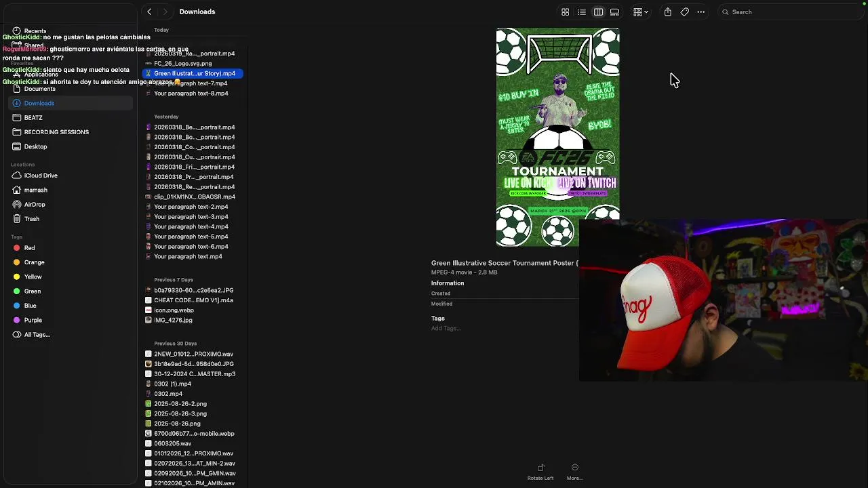Open the Group By dropdown
The height and width of the screenshot is (488, 868).
pos(640,12)
